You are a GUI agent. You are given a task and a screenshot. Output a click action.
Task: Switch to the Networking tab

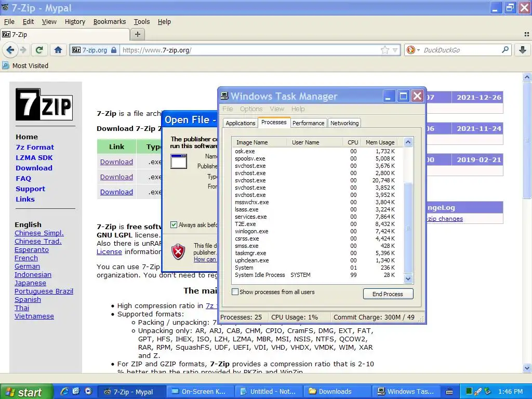click(344, 123)
